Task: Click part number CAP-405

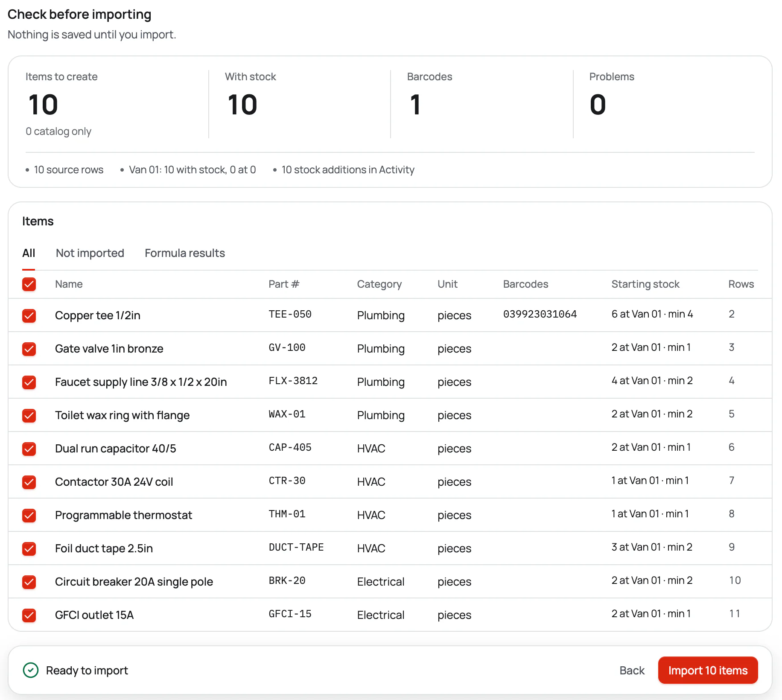Action: tap(290, 447)
